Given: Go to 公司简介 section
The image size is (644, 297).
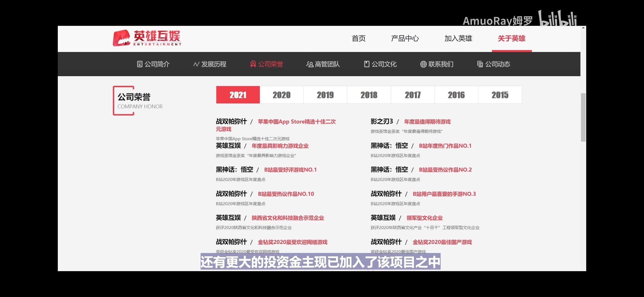Looking at the screenshot, I should (153, 64).
